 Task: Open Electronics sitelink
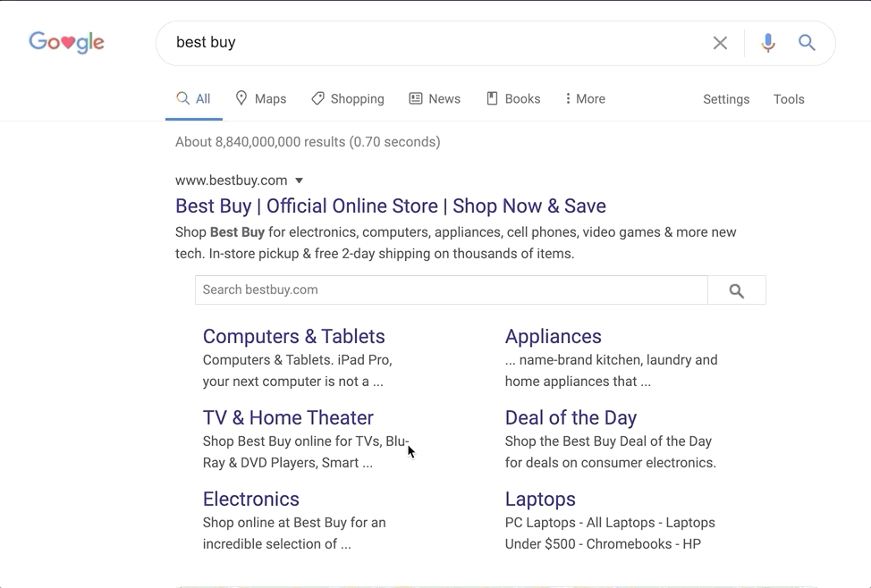pyautogui.click(x=250, y=499)
